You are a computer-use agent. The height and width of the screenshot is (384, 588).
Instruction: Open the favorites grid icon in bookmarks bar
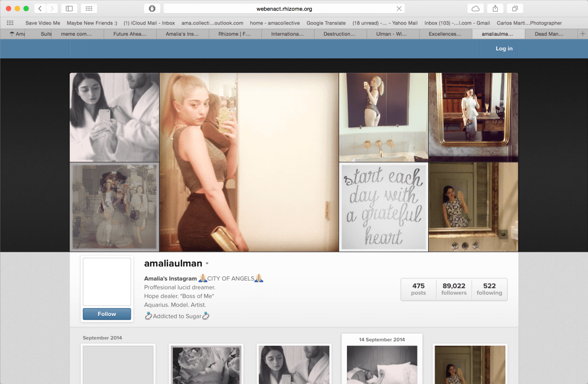point(10,23)
